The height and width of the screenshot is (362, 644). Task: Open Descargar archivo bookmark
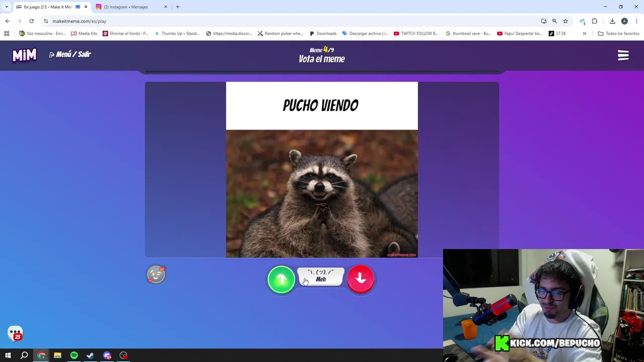pos(365,34)
